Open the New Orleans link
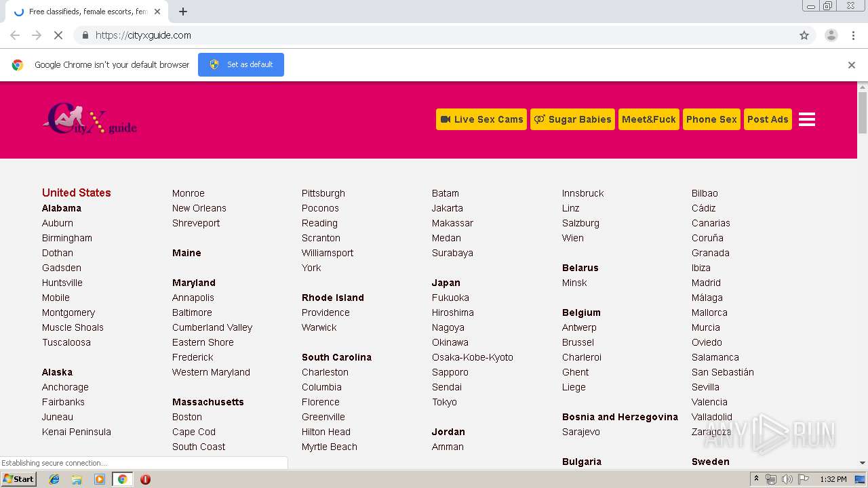868x488 pixels. coord(199,208)
